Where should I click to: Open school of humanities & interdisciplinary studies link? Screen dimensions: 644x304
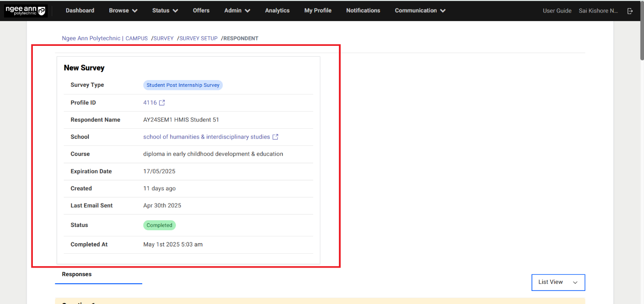click(207, 137)
